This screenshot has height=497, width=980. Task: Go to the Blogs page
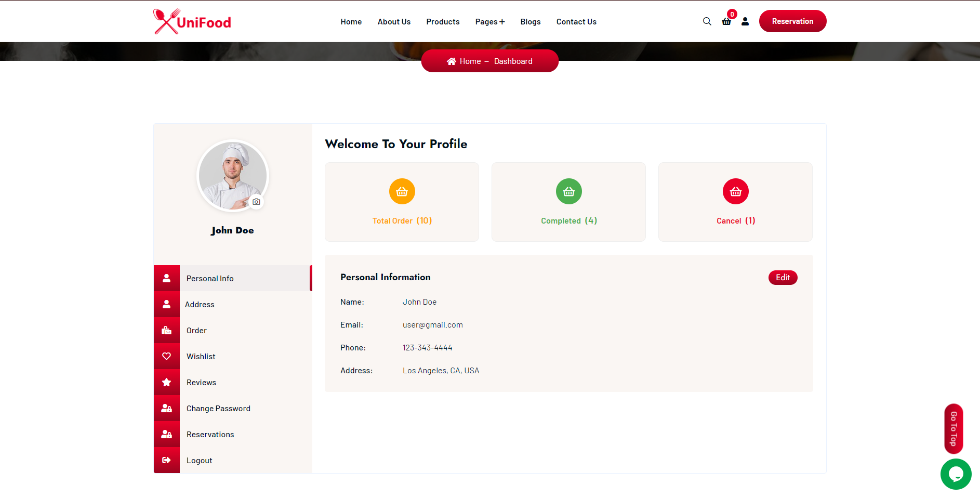pyautogui.click(x=530, y=22)
